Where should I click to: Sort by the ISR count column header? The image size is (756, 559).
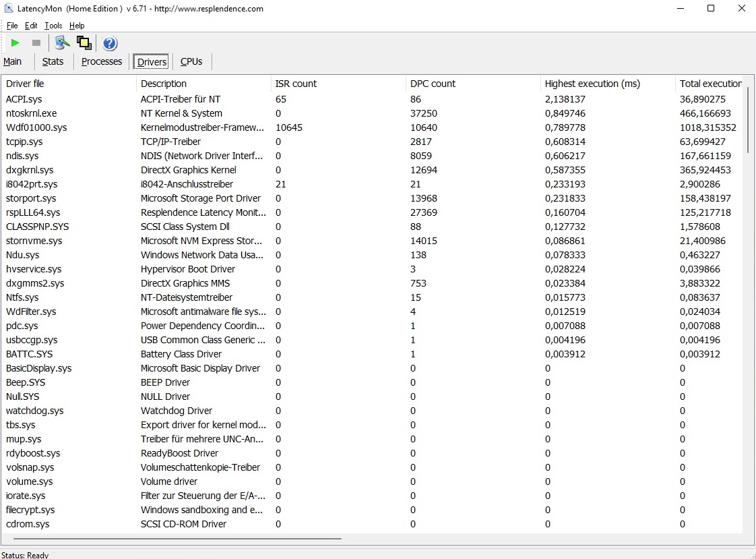[x=338, y=84]
